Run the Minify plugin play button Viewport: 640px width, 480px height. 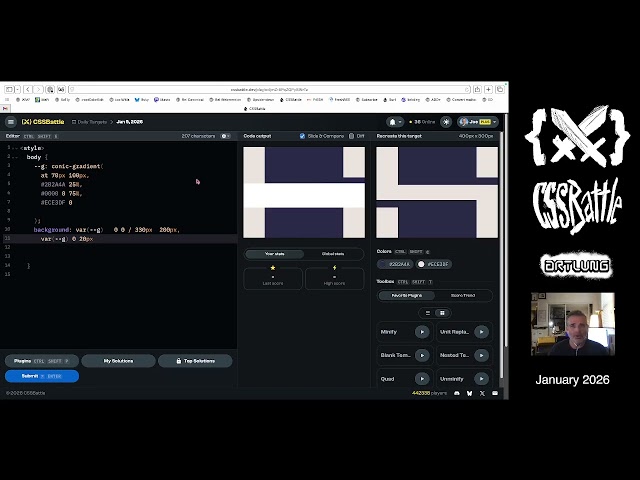pyautogui.click(x=422, y=332)
